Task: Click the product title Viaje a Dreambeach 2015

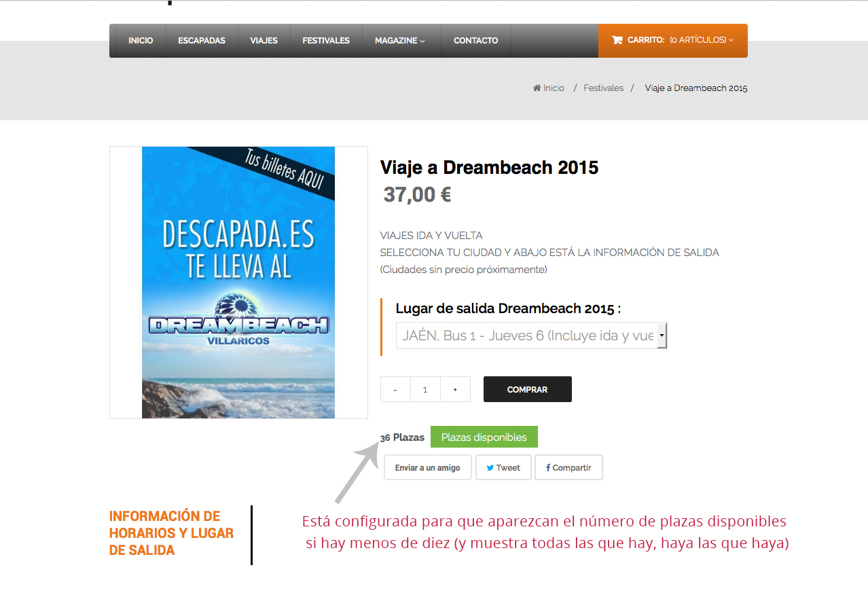Action: [489, 167]
